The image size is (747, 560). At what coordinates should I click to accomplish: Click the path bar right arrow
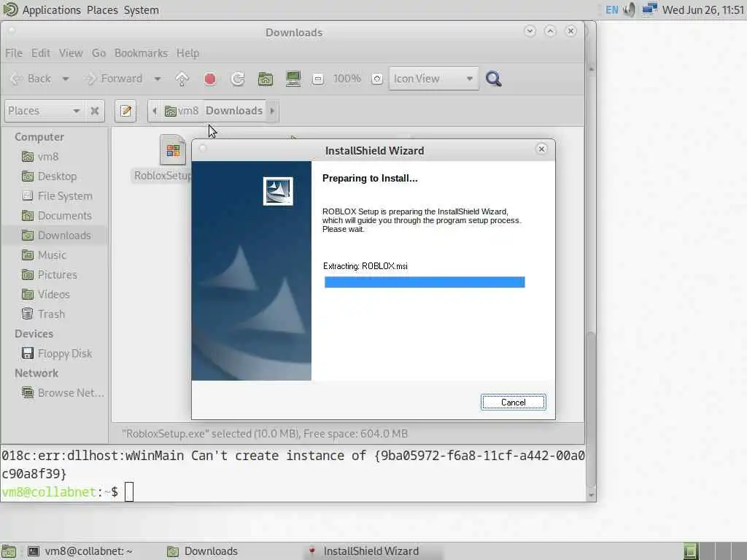[272, 111]
